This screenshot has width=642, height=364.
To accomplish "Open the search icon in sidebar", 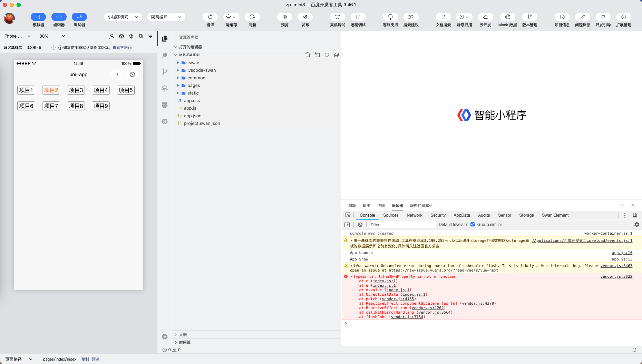I will pos(165,55).
